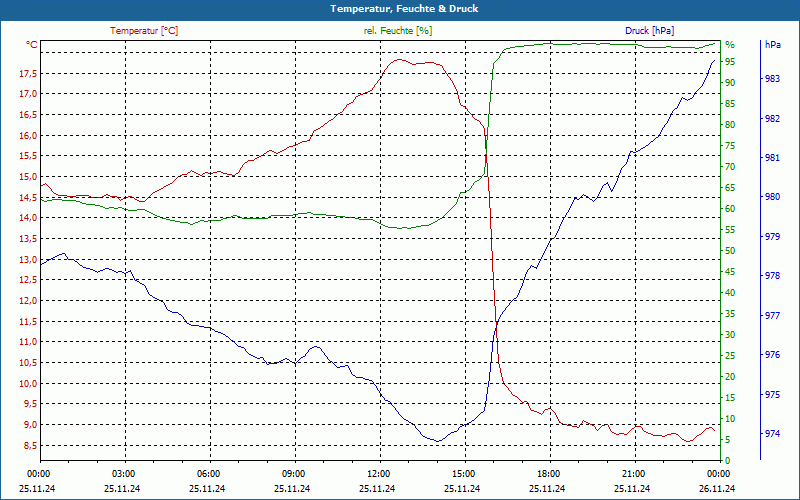
Task: Click the "26.11.24" date label
Action: (x=717, y=488)
